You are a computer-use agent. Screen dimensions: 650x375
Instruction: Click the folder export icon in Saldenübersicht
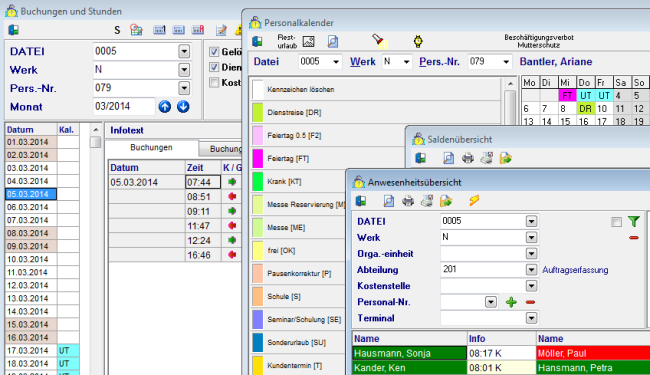coord(506,158)
